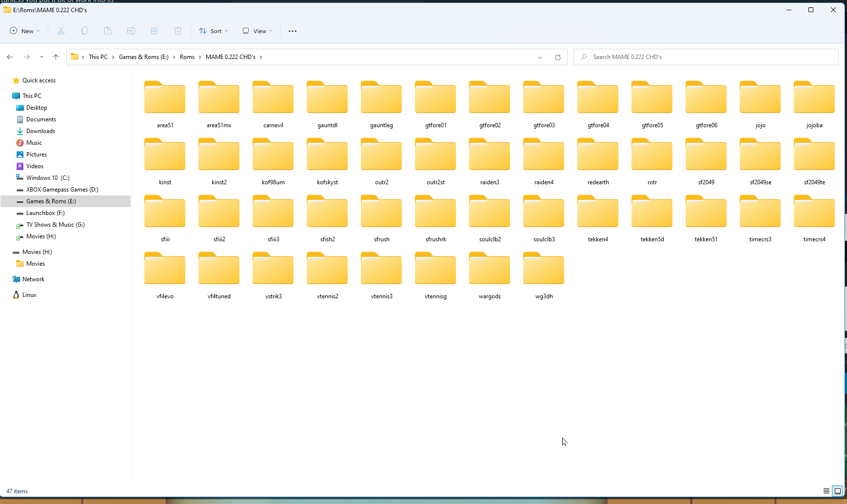This screenshot has height=504, width=847.
Task: Click the Rename icon in the toolbar
Action: pos(131,31)
